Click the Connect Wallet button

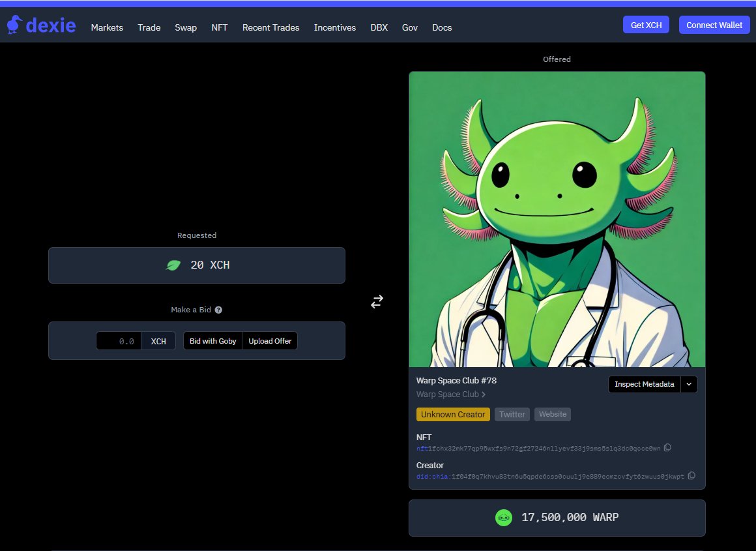[x=714, y=25]
